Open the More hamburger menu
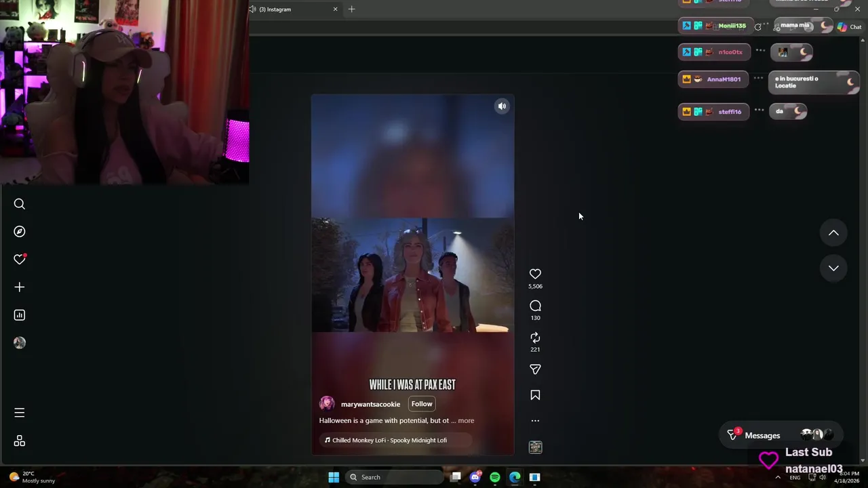This screenshot has height=488, width=868. pyautogui.click(x=20, y=413)
